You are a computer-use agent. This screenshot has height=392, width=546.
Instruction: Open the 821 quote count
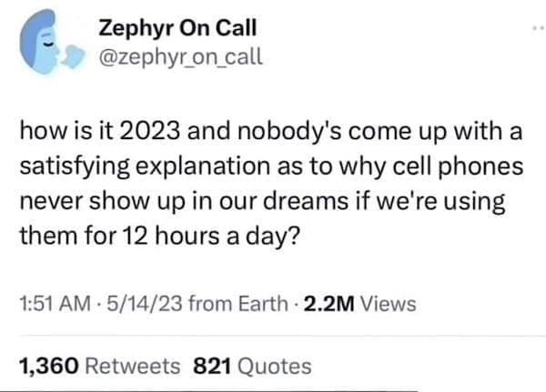point(212,366)
